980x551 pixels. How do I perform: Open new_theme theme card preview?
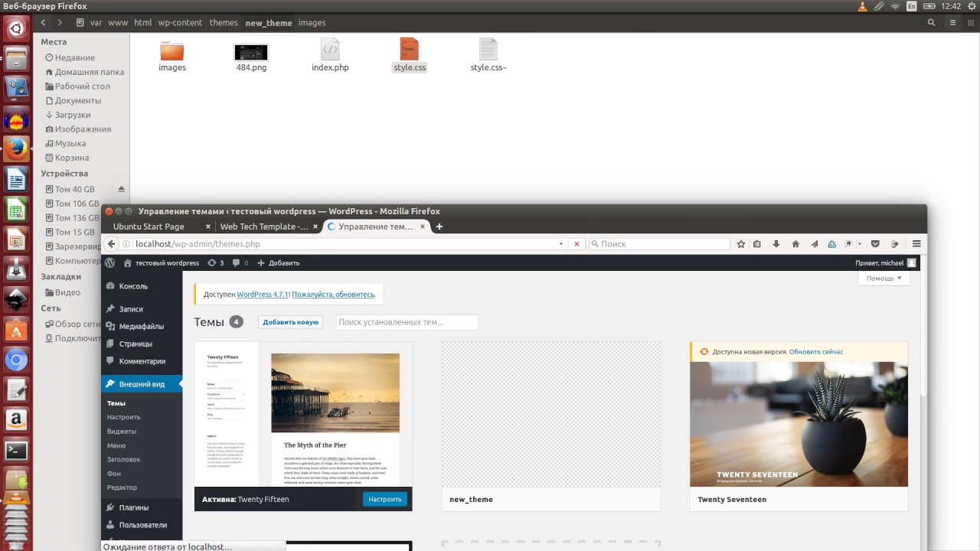coord(551,415)
